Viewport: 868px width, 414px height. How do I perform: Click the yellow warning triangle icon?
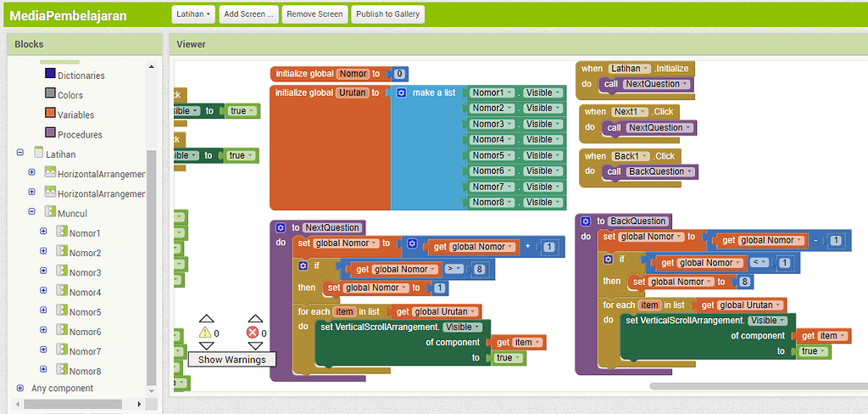[x=206, y=333]
